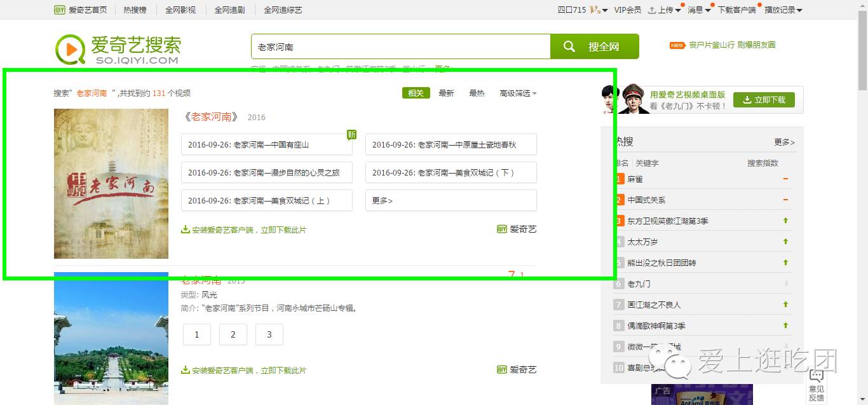Open hot search keyword 麻雀
The height and width of the screenshot is (405, 868).
635,179
